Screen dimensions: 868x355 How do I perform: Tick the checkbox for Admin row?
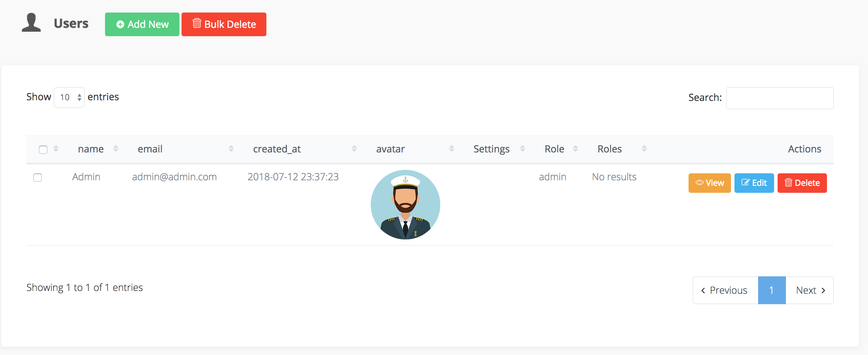[38, 177]
